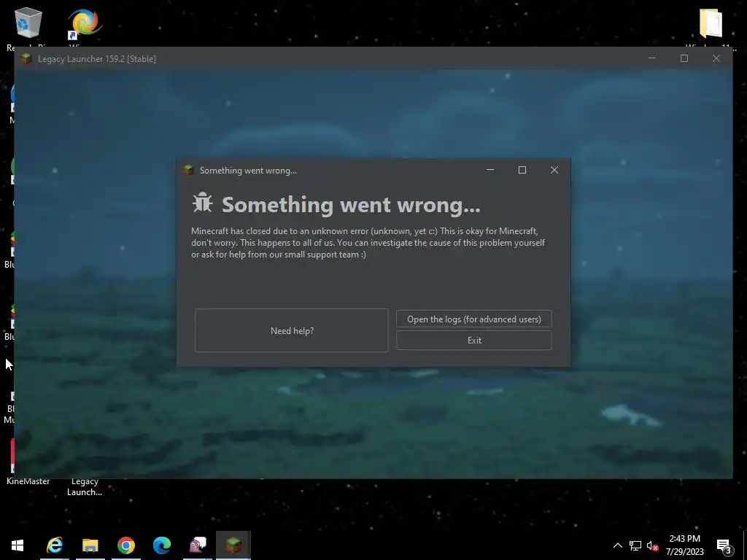This screenshot has width=747, height=560.
Task: Open the logs for advanced users
Action: pyautogui.click(x=474, y=319)
